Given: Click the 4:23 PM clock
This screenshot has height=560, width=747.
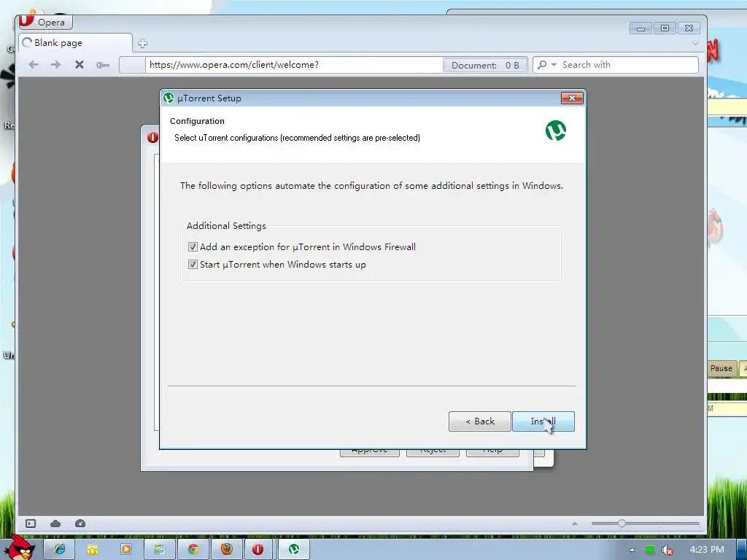Looking at the screenshot, I should point(707,550).
